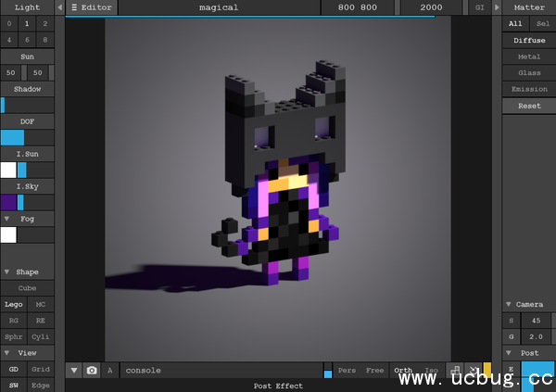Adjust the I.Sky intensity slider
Image resolution: width=556 pixels, height=392 pixels.
(x=35, y=202)
